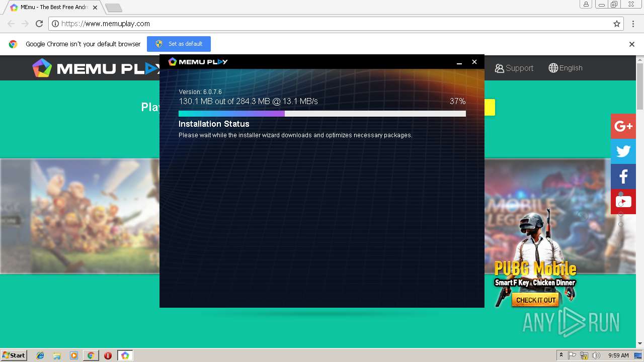Click the volume speaker tray icon
The height and width of the screenshot is (362, 644).
point(596,355)
